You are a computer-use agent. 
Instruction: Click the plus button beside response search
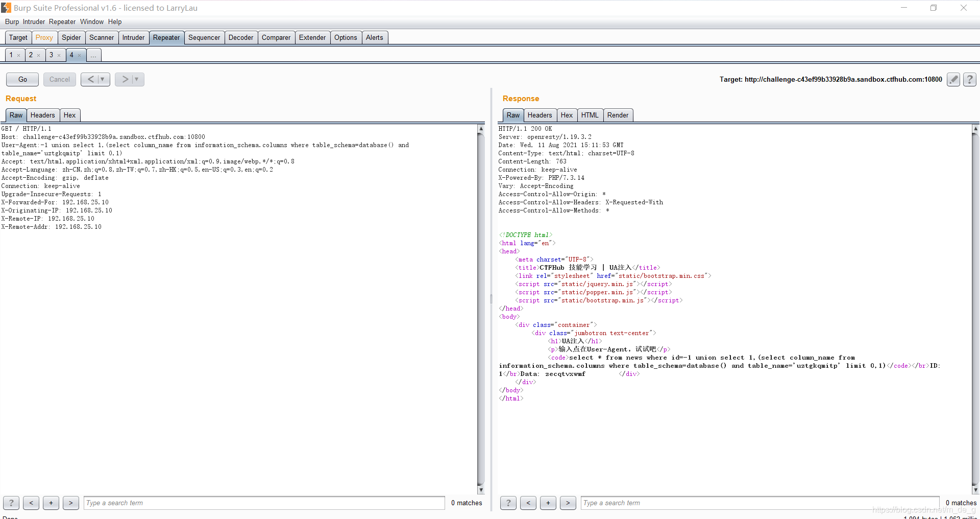pos(548,503)
